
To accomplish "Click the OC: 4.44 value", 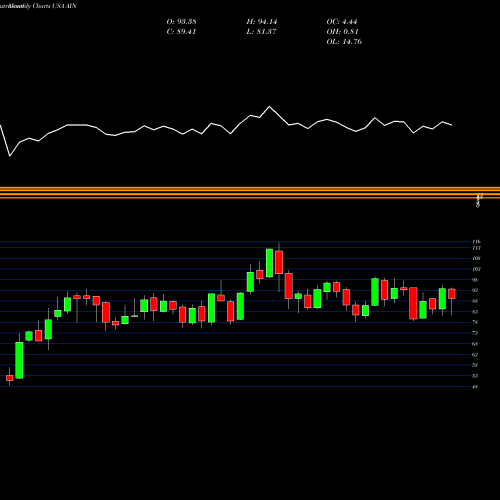I will 342,22.
